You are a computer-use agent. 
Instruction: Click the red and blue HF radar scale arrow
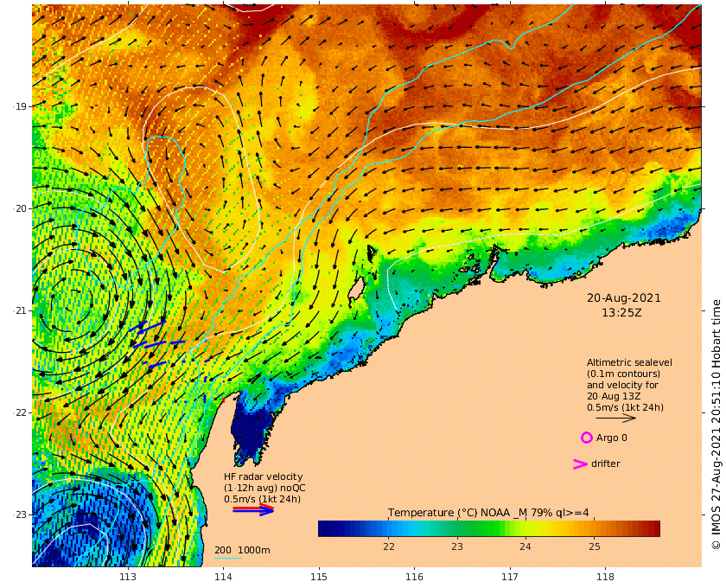click(253, 509)
